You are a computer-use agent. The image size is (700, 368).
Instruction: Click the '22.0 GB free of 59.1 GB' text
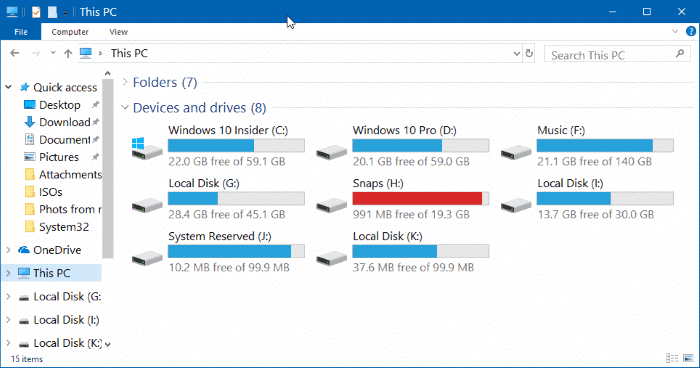(226, 161)
